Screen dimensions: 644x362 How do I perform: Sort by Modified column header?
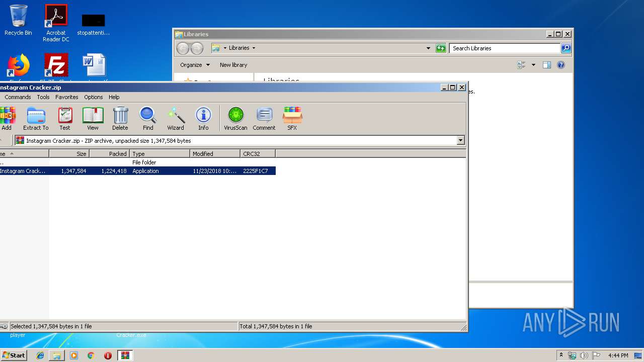pyautogui.click(x=215, y=154)
